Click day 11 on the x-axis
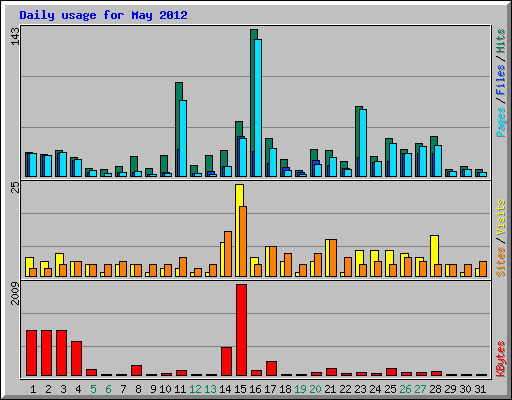Screen dimensions: 512x400 [x=180, y=389]
